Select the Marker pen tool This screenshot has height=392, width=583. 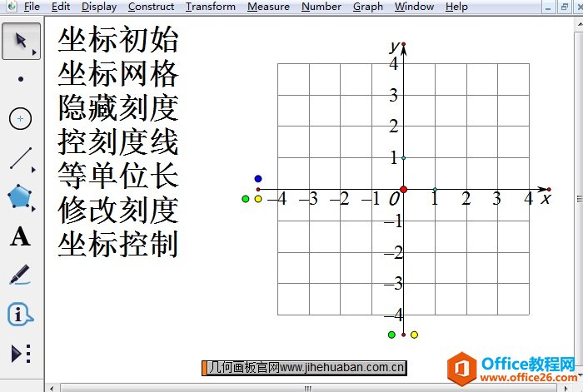pos(20,275)
